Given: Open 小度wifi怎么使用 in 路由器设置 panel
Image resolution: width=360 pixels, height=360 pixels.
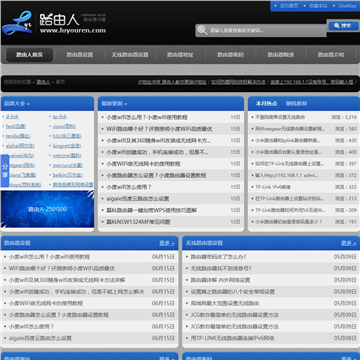Looking at the screenshot, I should click(x=31, y=326).
